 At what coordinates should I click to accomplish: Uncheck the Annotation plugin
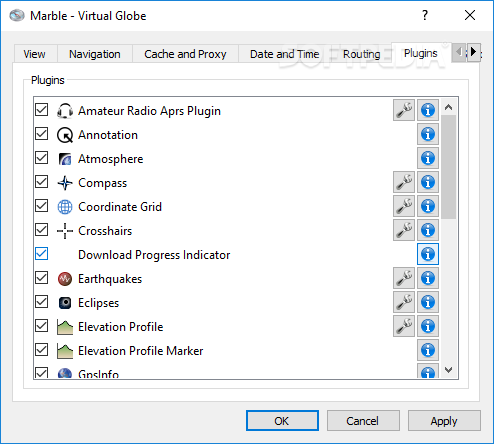(x=42, y=134)
